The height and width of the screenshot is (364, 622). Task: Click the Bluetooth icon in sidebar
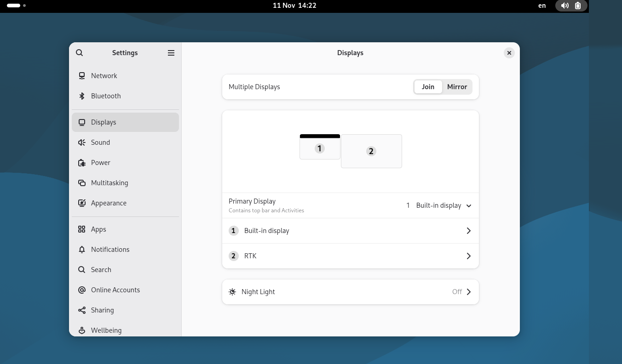(82, 96)
